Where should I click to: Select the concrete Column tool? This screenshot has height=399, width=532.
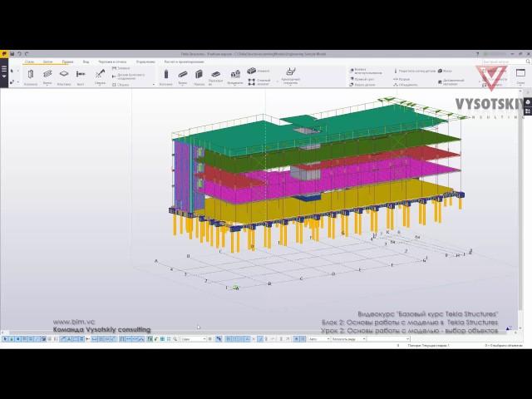pyautogui.click(x=166, y=76)
